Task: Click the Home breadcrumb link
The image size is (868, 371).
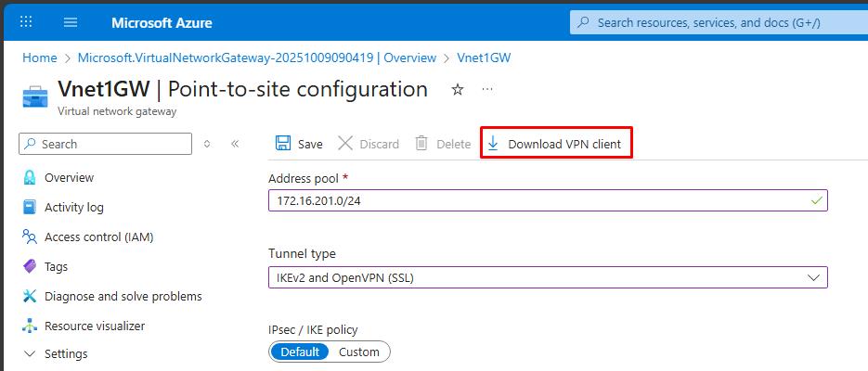Action: pos(39,58)
